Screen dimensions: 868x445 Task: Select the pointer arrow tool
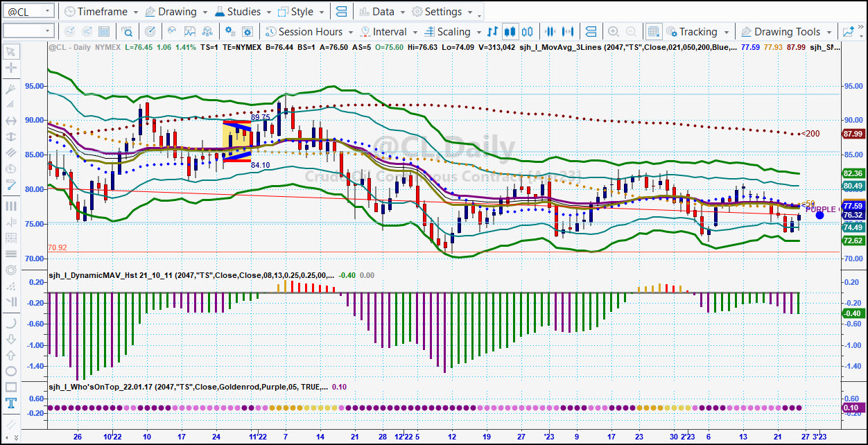point(11,52)
